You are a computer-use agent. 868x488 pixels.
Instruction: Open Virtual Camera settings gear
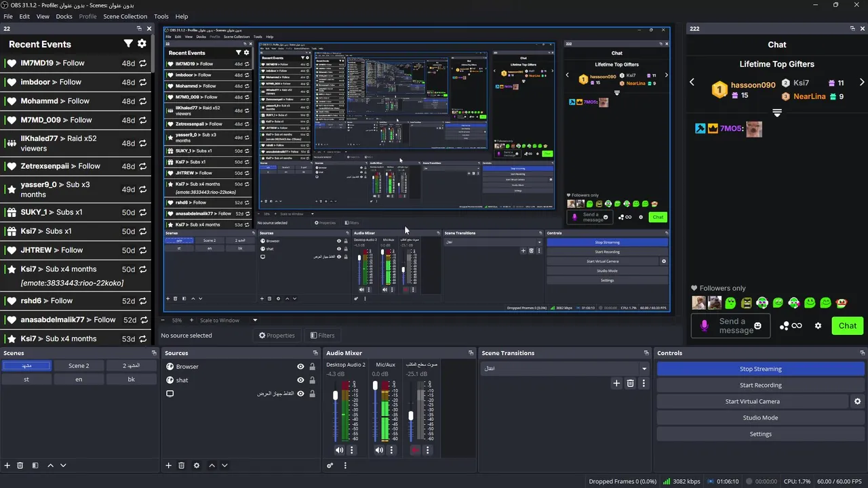tap(857, 401)
